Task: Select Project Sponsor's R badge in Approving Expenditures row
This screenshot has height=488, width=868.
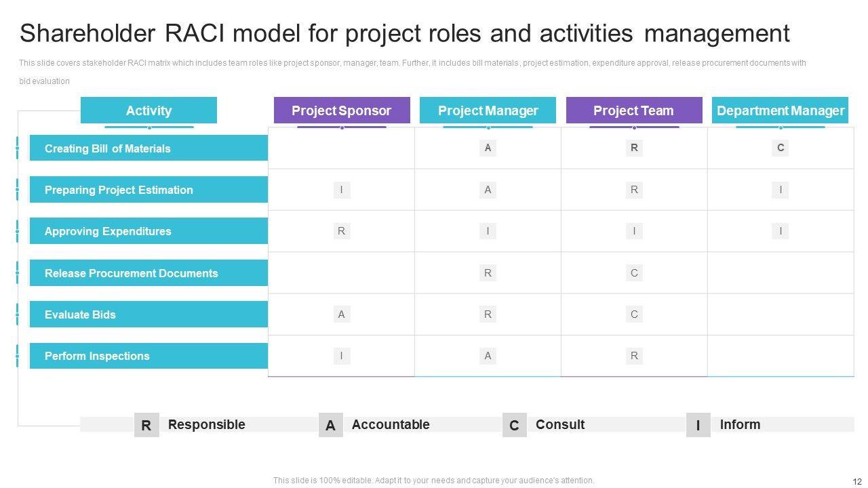Action: 341,231
